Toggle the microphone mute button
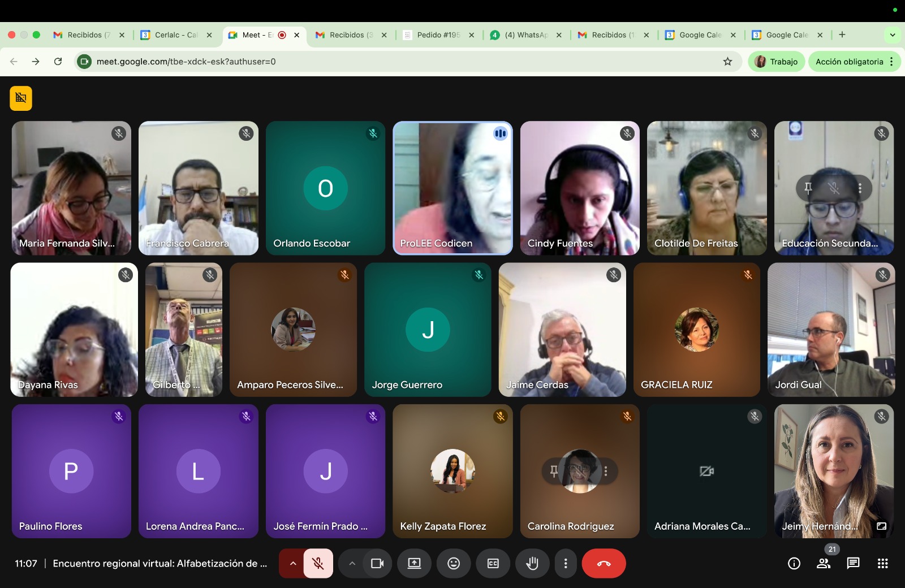The width and height of the screenshot is (905, 588). pyautogui.click(x=318, y=563)
